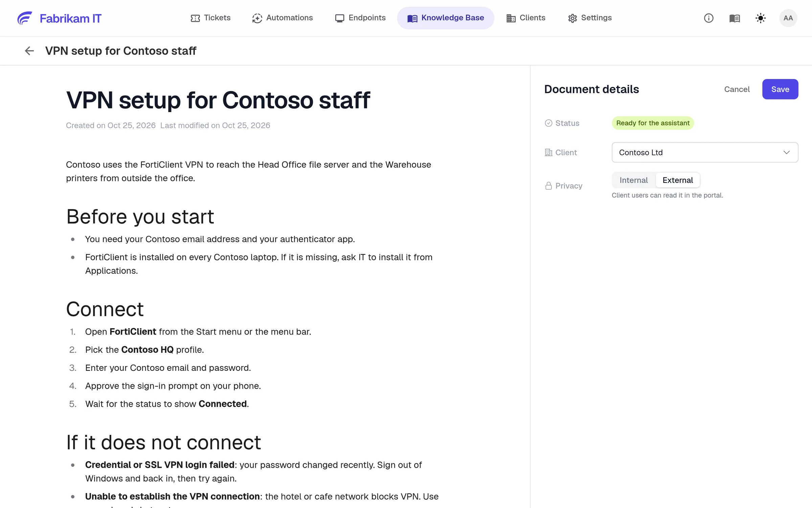Click the Client building icon in details panel

point(548,153)
